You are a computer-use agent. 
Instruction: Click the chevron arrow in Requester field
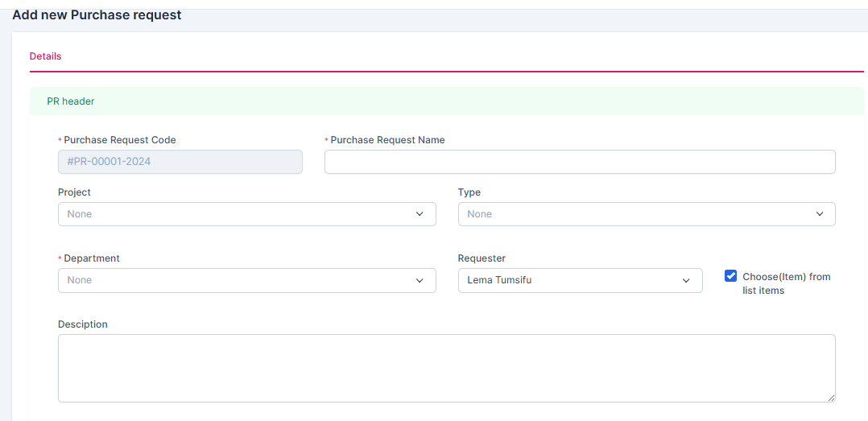pyautogui.click(x=686, y=280)
